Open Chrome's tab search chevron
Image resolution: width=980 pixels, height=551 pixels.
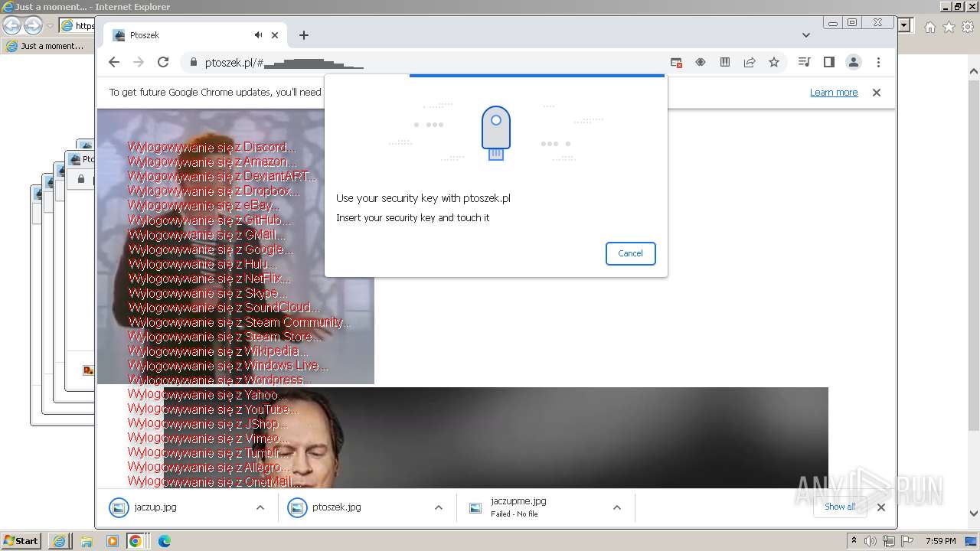click(806, 35)
